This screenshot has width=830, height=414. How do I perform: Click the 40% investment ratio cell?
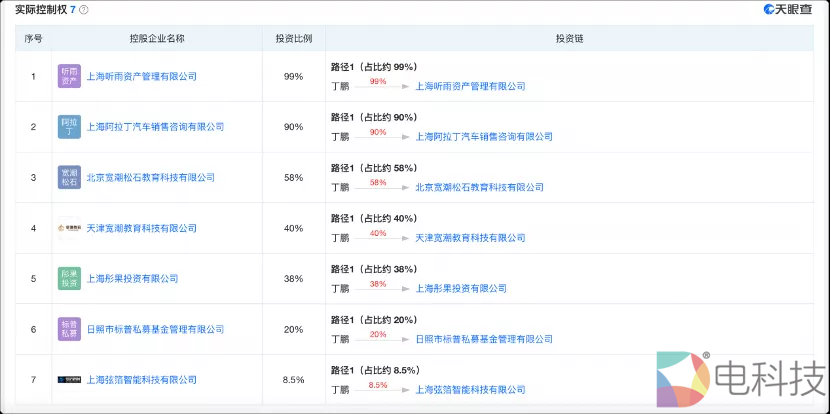coord(294,228)
